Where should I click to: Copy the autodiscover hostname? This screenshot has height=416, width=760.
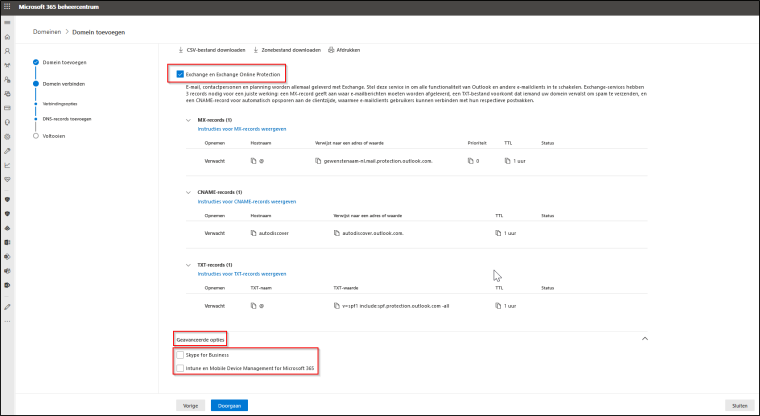point(253,233)
